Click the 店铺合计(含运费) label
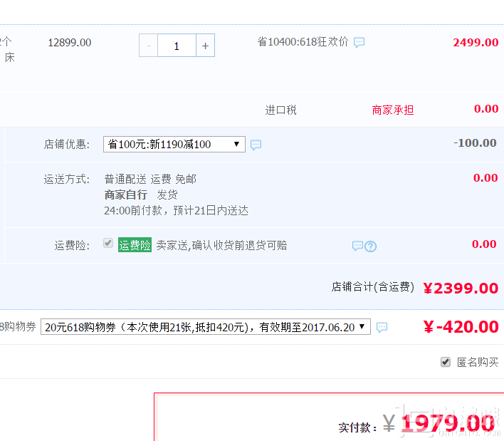 pos(373,286)
